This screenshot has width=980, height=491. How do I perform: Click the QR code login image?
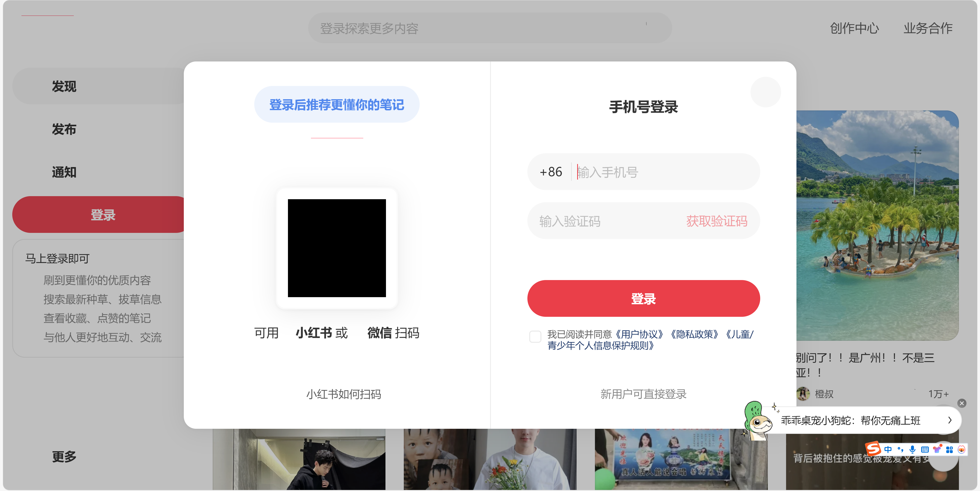(x=337, y=248)
